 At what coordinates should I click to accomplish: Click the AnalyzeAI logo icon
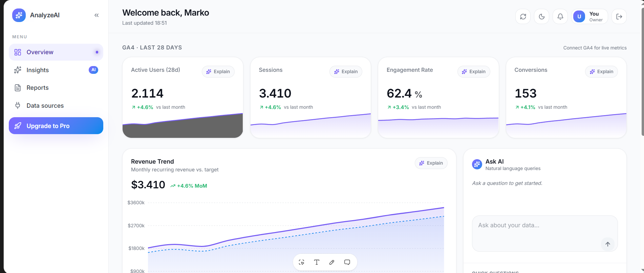tap(19, 15)
